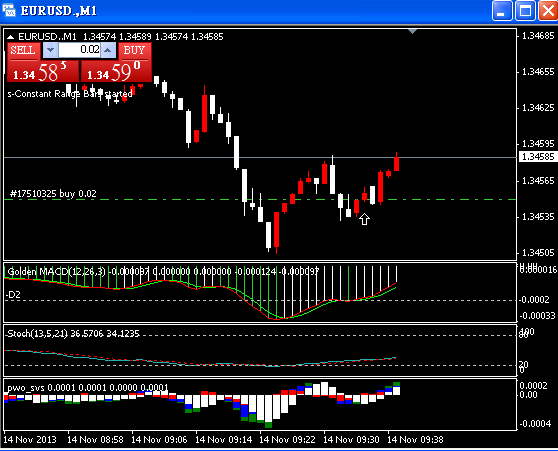
Task: Click the D2 label in MACD subwindow
Action: (14, 295)
